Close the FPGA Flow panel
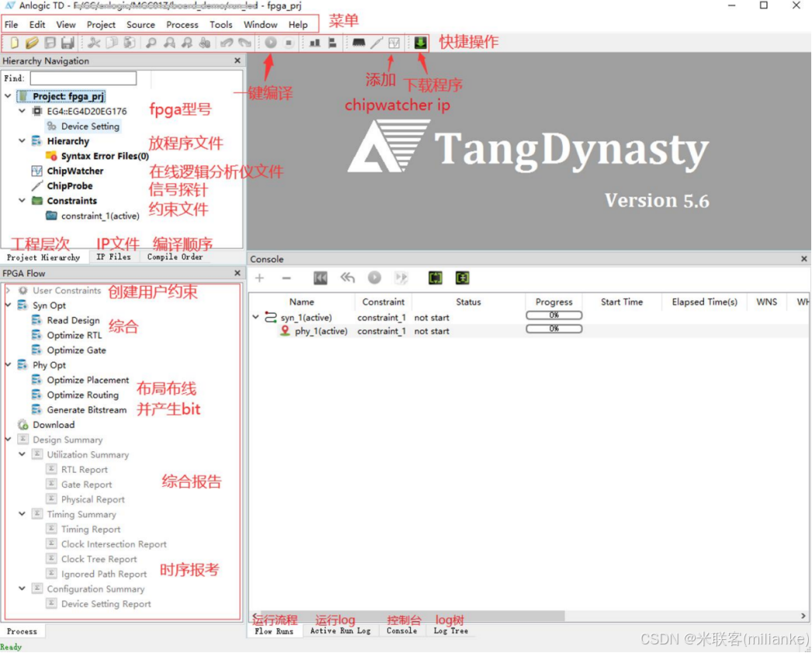The image size is (812, 653). [238, 273]
